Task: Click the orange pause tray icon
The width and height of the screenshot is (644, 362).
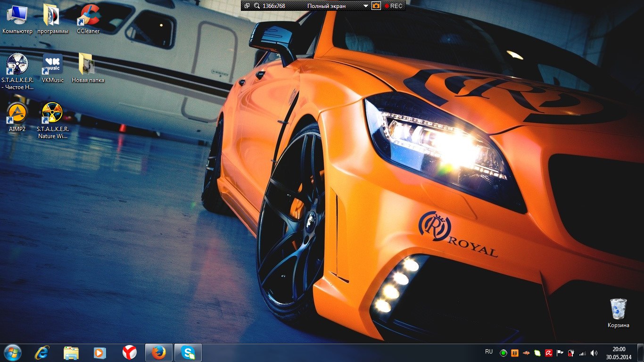Action: click(515, 353)
